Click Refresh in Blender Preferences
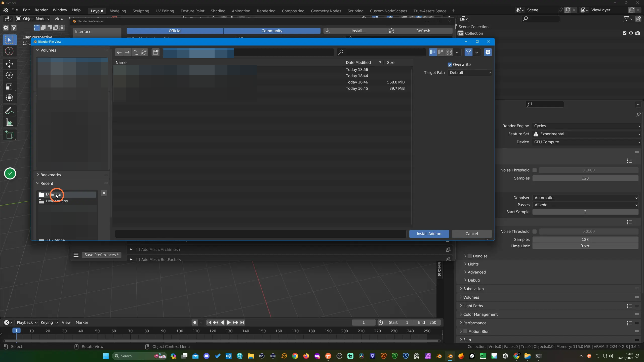This screenshot has width=644, height=362. coord(420,31)
